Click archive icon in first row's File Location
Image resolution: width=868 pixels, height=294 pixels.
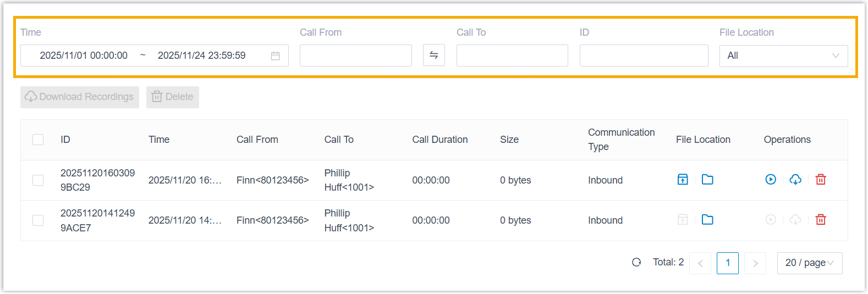[x=683, y=180]
